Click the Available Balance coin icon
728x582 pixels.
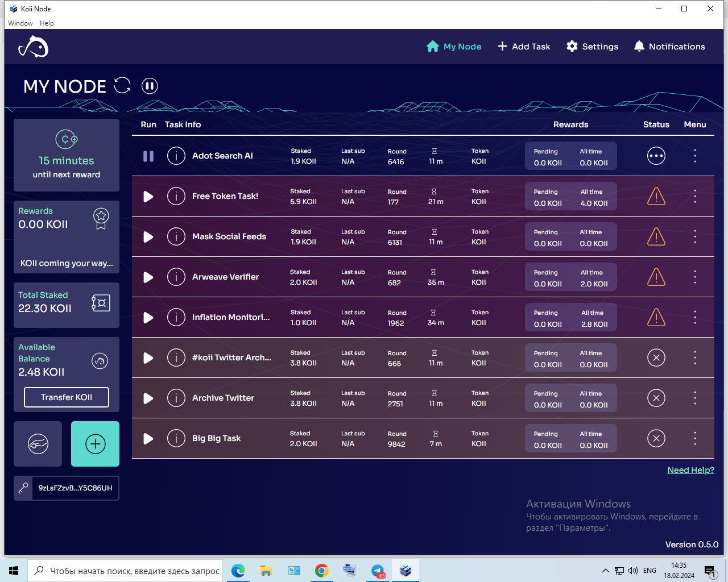100,361
